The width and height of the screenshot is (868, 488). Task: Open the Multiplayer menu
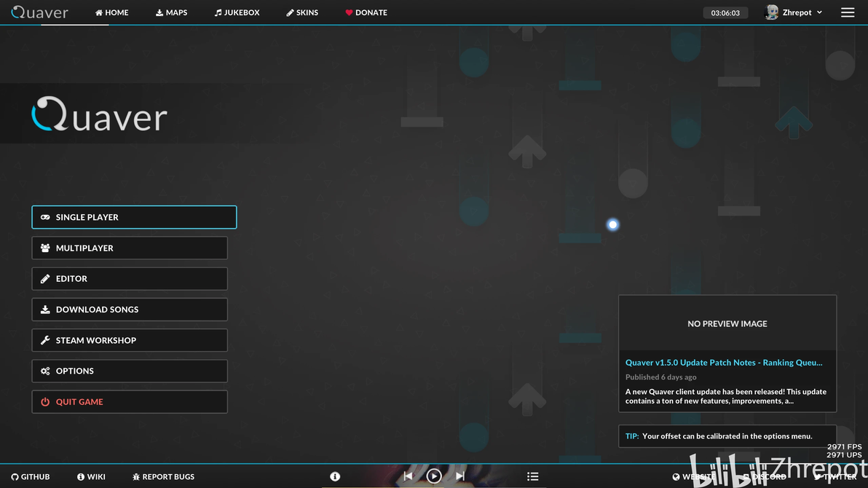[130, 248]
